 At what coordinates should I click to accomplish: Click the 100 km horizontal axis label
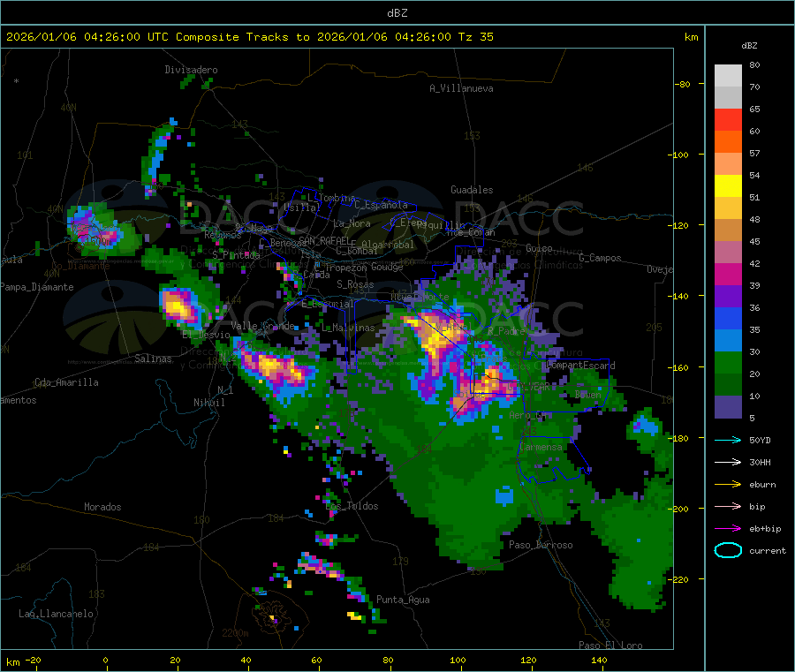tap(458, 660)
